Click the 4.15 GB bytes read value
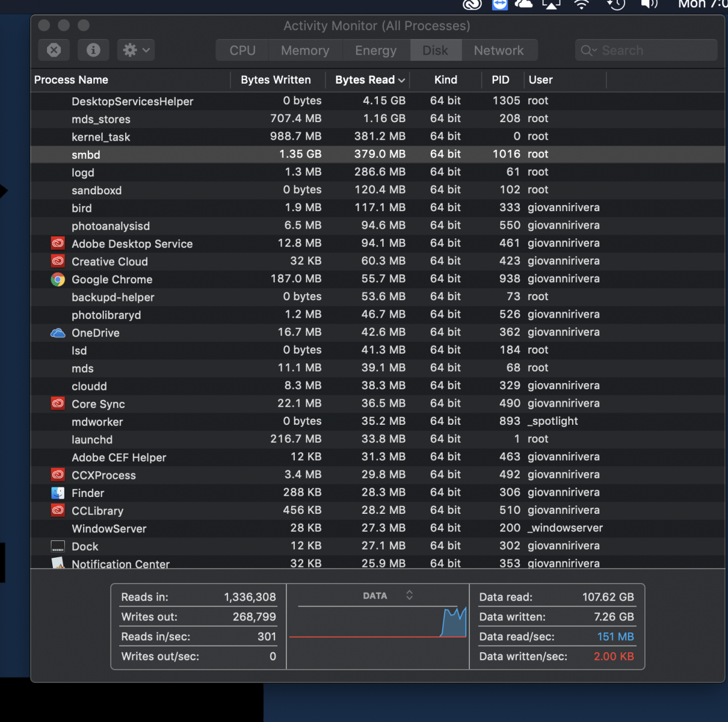Image resolution: width=728 pixels, height=722 pixels. tap(384, 101)
